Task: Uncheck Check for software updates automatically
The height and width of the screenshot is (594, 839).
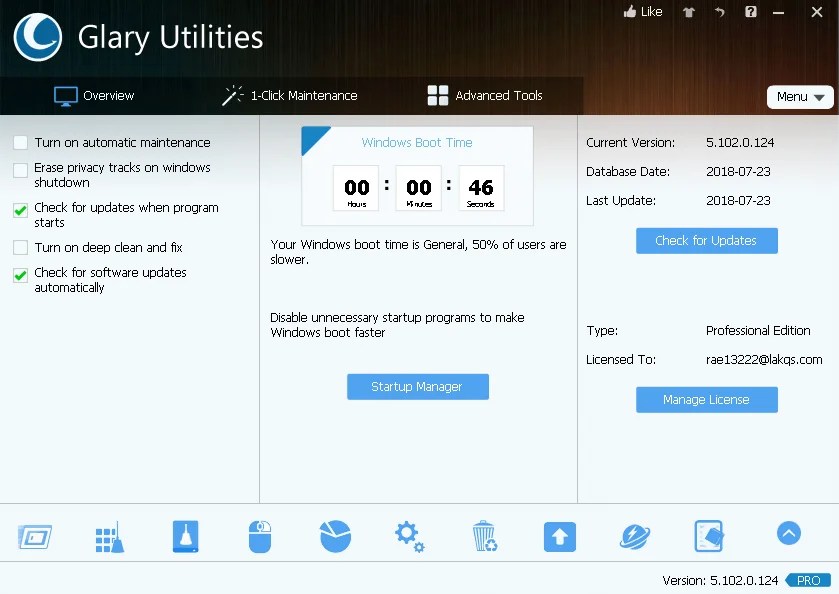Action: [20, 275]
